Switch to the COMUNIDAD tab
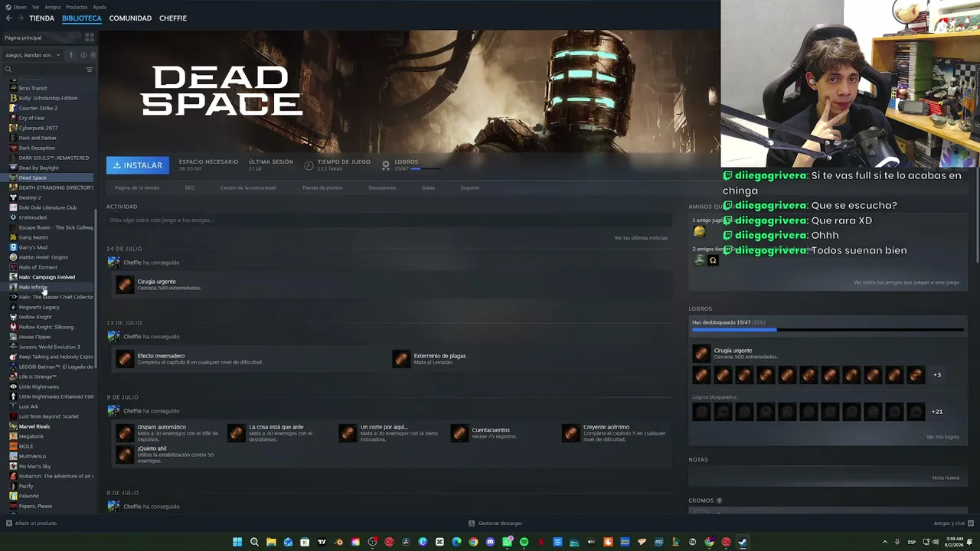980x551 pixels. tap(130, 18)
